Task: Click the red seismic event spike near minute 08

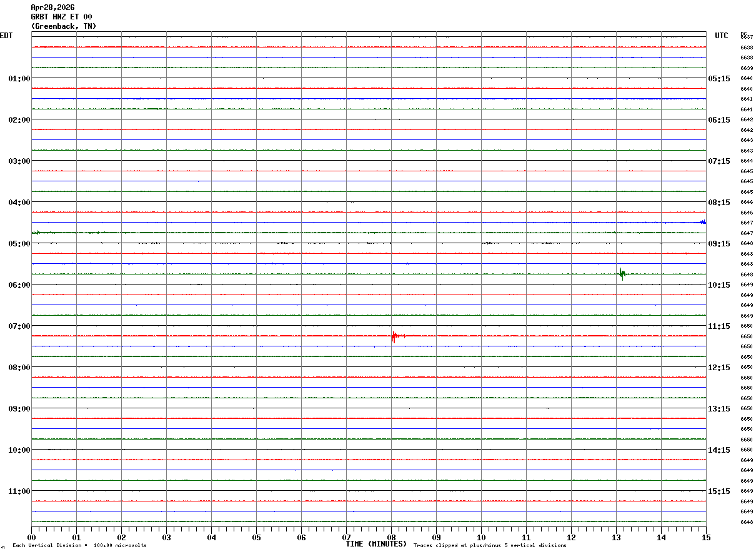Action: pos(394,336)
